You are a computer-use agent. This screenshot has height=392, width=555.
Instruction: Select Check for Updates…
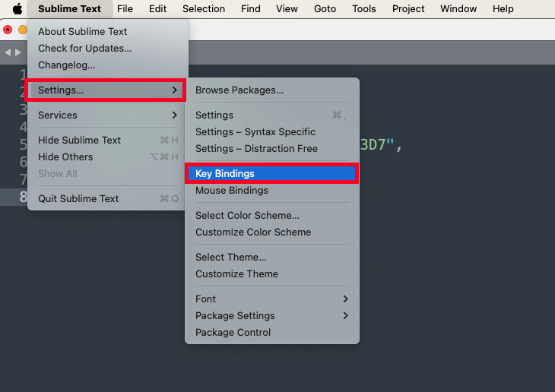(108, 48)
